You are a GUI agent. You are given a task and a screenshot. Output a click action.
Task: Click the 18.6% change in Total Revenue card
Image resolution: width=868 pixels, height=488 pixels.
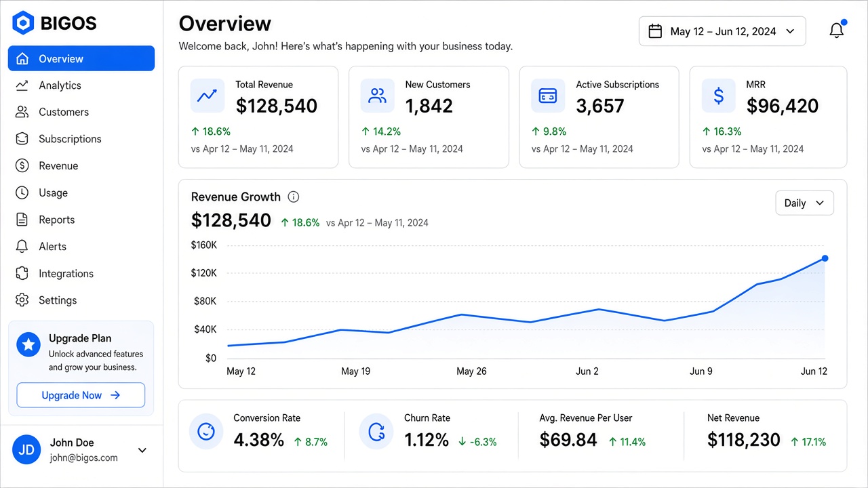click(210, 131)
